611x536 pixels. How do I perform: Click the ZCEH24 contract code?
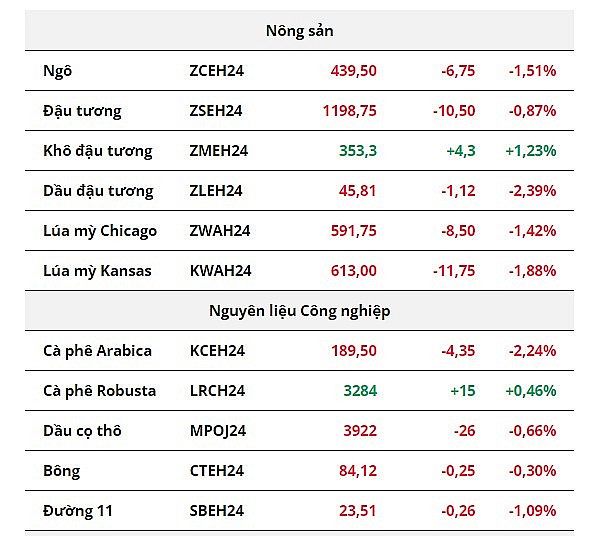click(217, 71)
